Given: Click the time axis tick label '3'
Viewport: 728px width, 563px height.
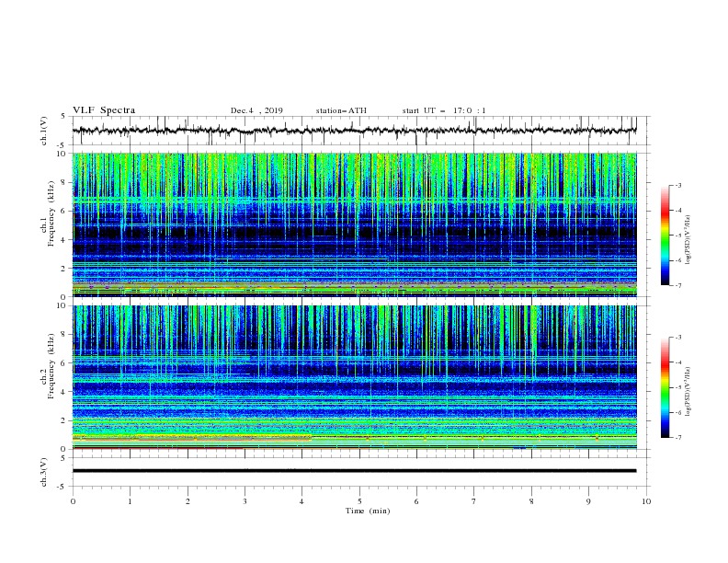Looking at the screenshot, I should (x=245, y=501).
